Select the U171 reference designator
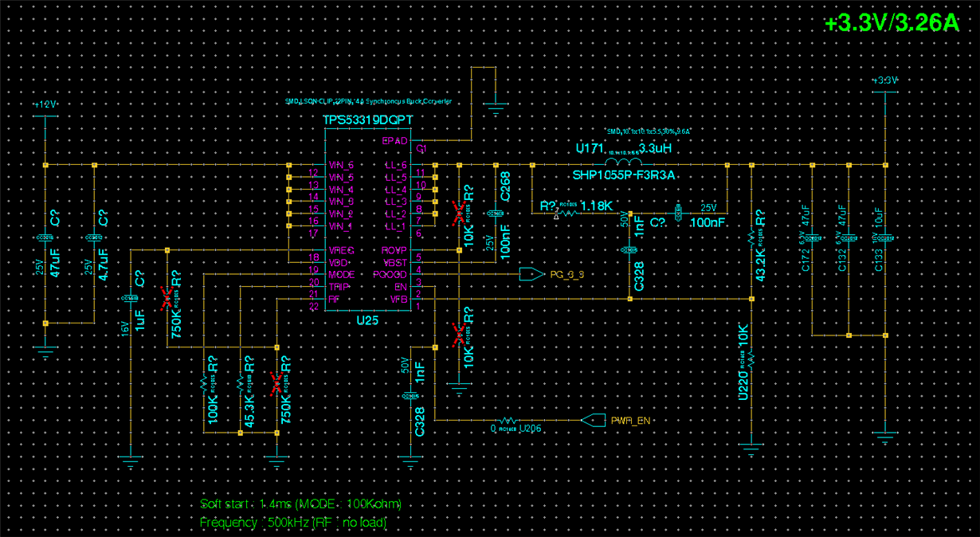 click(x=590, y=148)
